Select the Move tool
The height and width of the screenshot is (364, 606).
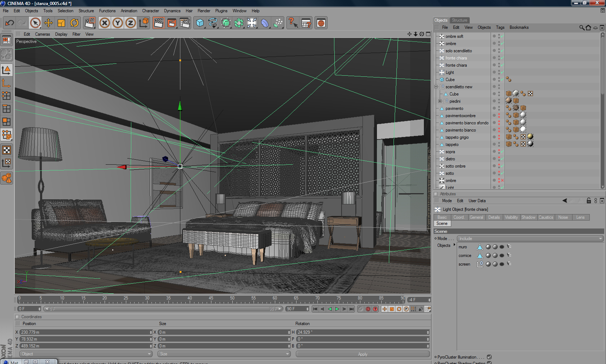click(48, 23)
